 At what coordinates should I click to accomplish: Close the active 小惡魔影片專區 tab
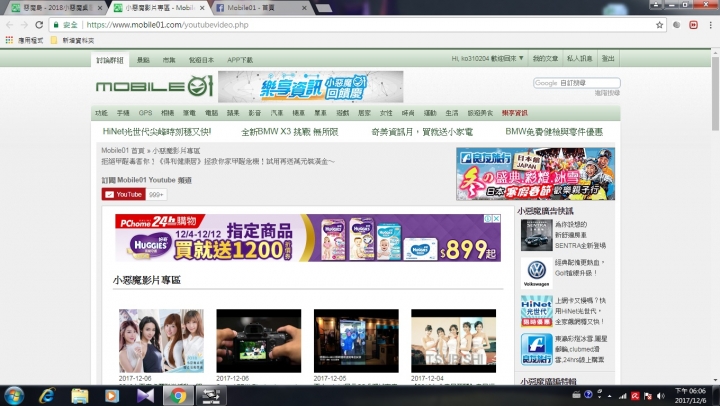point(202,8)
